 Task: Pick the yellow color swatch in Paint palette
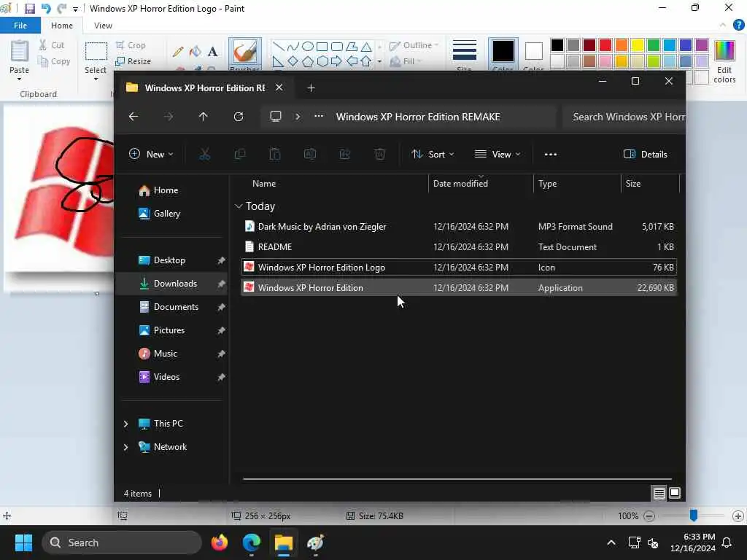638,45
